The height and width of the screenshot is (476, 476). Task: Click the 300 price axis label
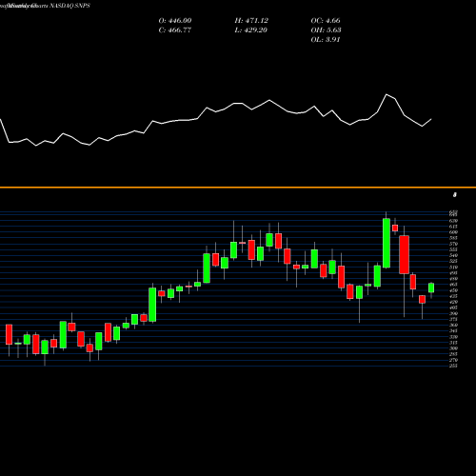click(x=453, y=348)
